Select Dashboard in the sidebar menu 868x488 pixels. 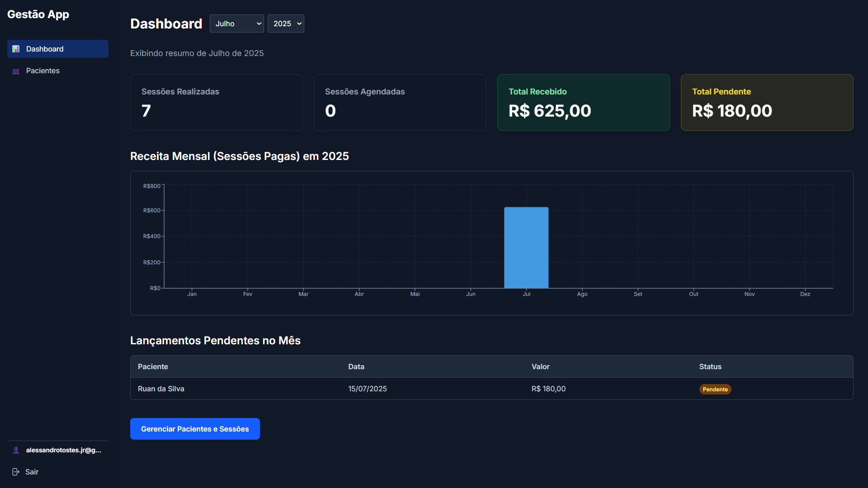(45, 49)
